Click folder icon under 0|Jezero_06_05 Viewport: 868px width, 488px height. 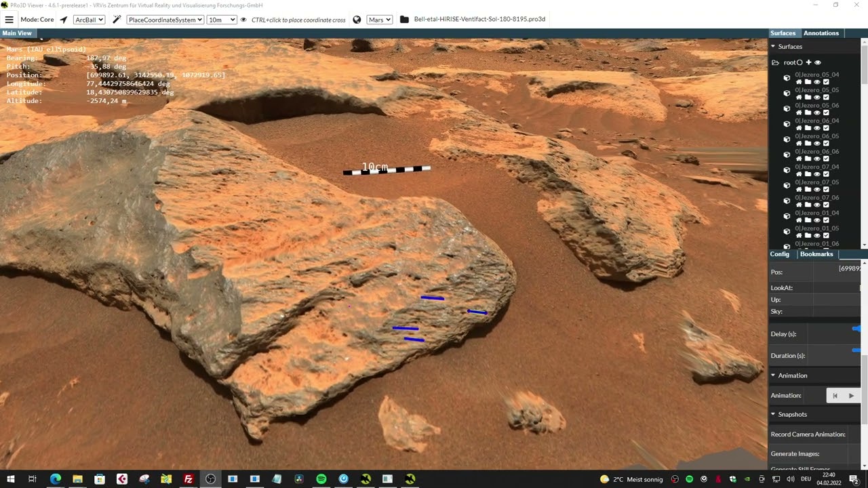[808, 143]
